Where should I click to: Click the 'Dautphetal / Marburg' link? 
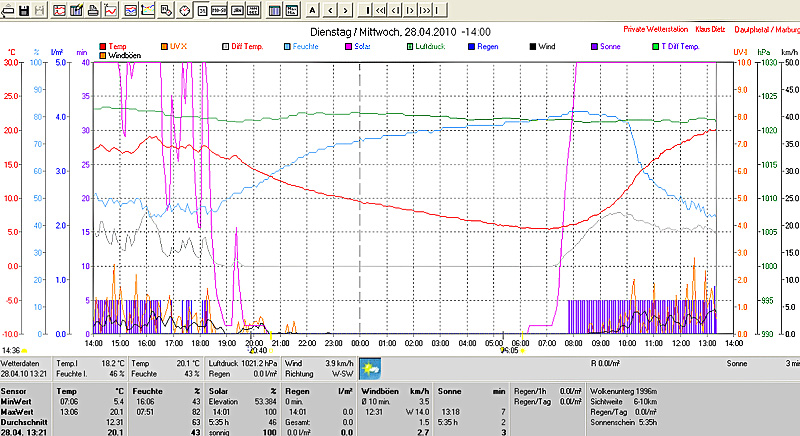pyautogui.click(x=767, y=31)
